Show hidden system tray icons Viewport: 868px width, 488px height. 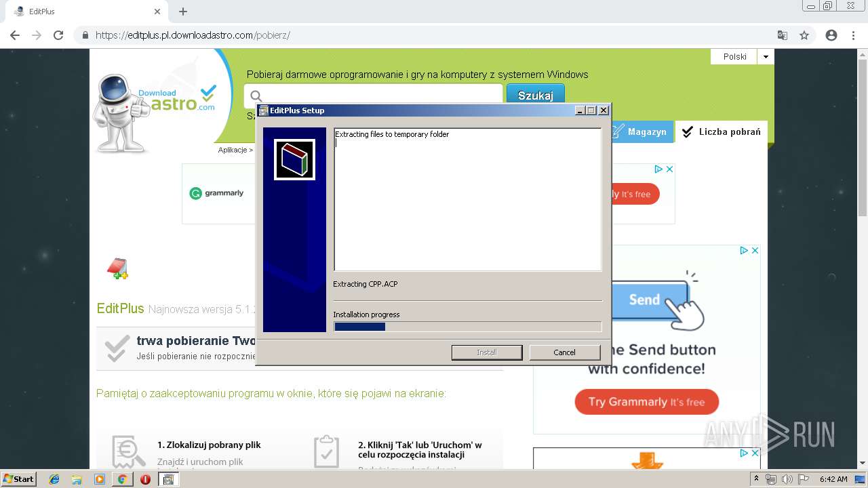pos(756,479)
